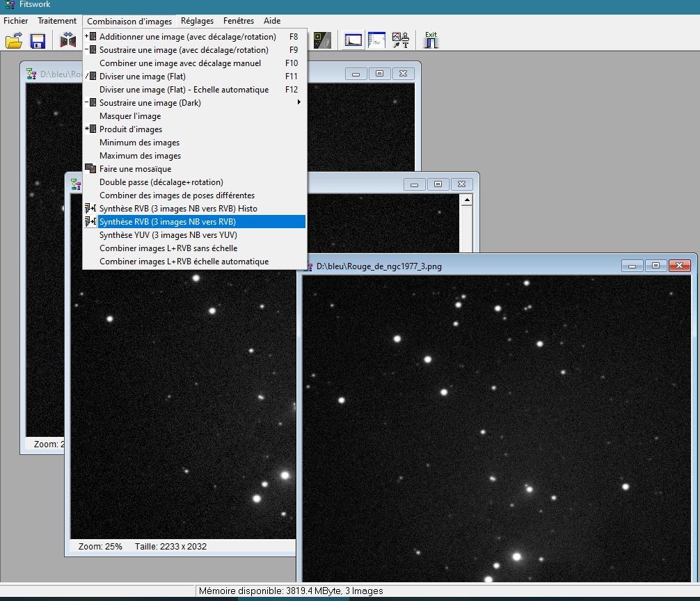The width and height of the screenshot is (700, 601).
Task: Open the Traitement menu
Action: tap(57, 21)
